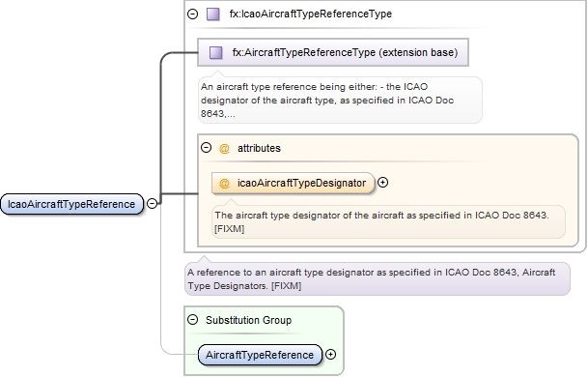The width and height of the screenshot is (588, 377).
Task: Collapse the attributes section
Action: click(207, 148)
